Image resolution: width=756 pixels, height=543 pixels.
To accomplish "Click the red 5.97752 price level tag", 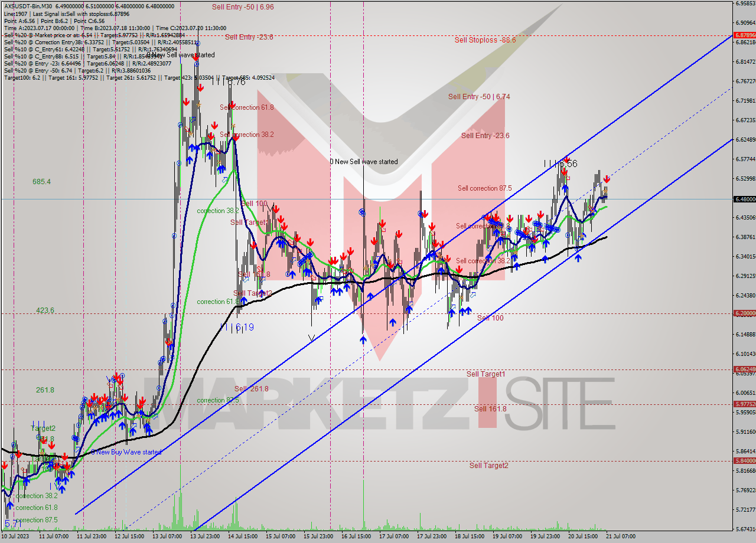I will tap(744, 404).
